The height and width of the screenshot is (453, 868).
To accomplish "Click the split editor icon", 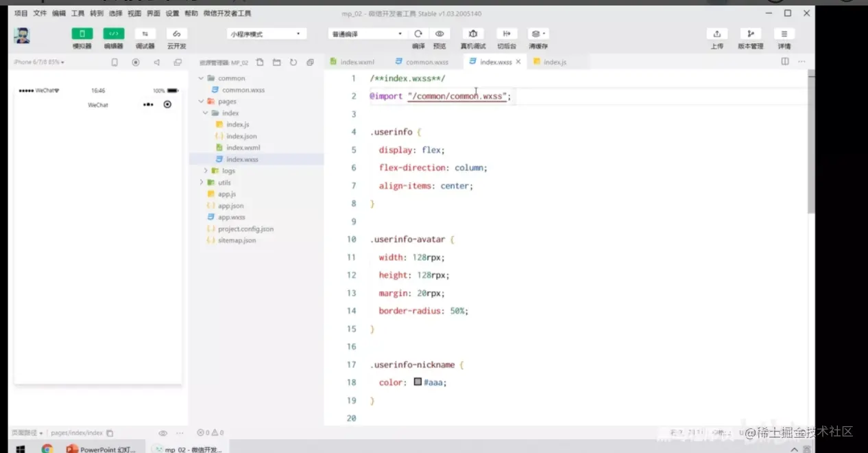I will (785, 62).
